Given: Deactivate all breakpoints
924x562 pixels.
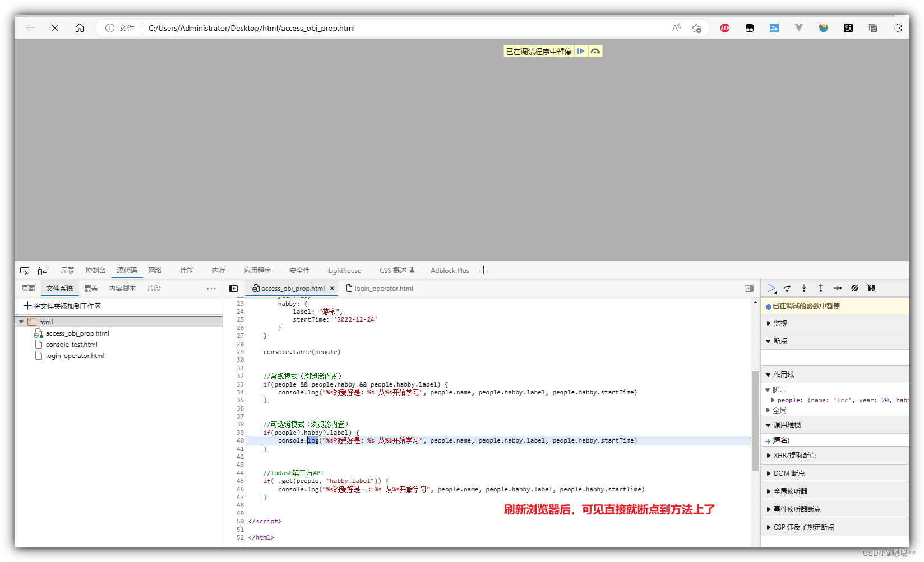Looking at the screenshot, I should point(854,288).
